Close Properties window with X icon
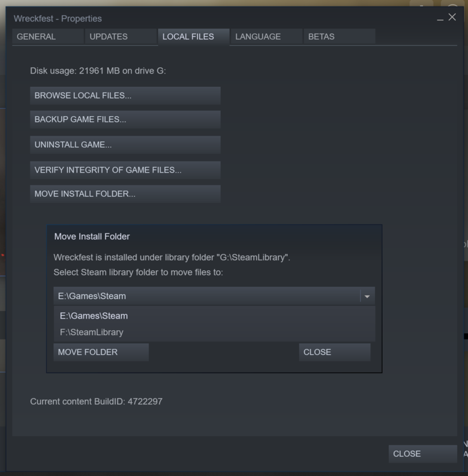This screenshot has height=476, width=468. coord(452,17)
